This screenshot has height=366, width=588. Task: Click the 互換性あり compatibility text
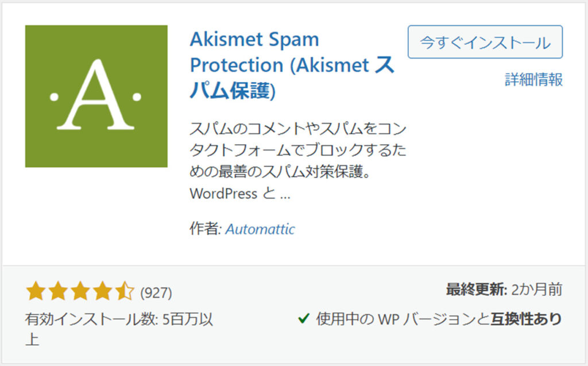(x=527, y=319)
